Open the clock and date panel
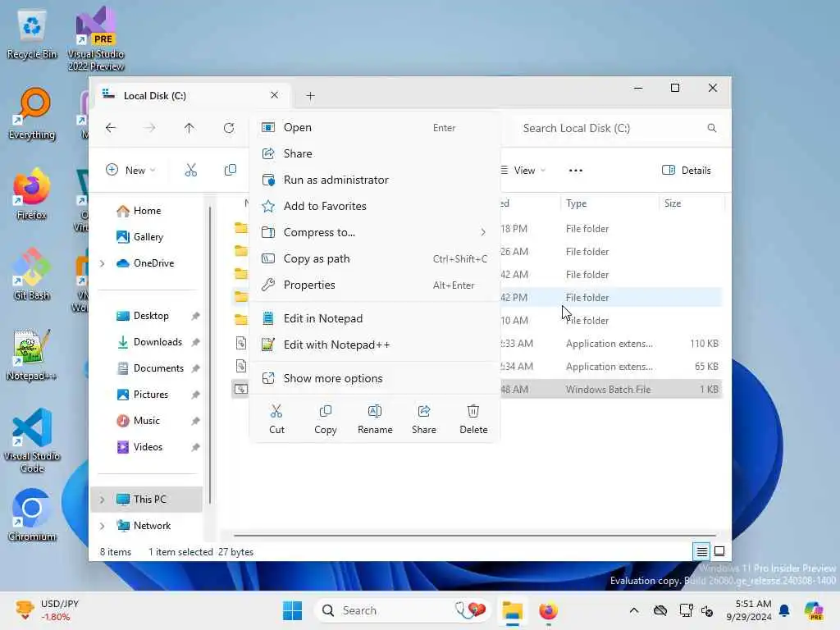The width and height of the screenshot is (840, 630). click(x=748, y=610)
